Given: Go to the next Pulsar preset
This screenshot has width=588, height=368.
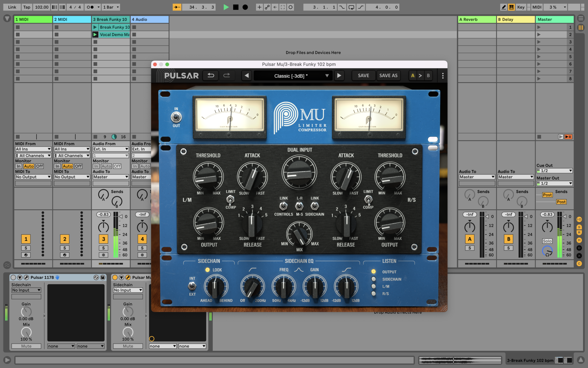Looking at the screenshot, I should [x=339, y=76].
